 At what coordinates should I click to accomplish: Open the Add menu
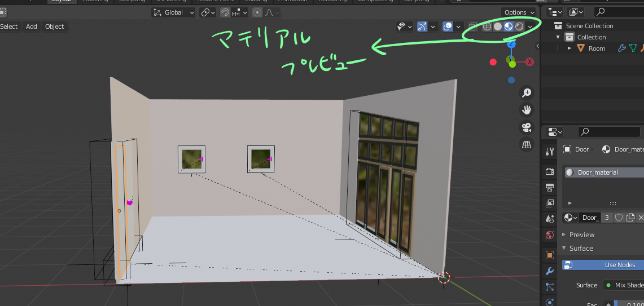coord(31,26)
